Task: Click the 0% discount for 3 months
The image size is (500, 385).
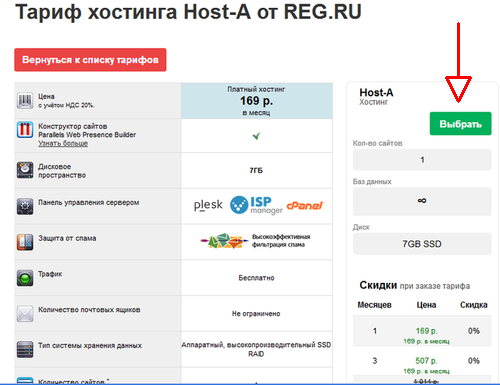Action: [474, 361]
